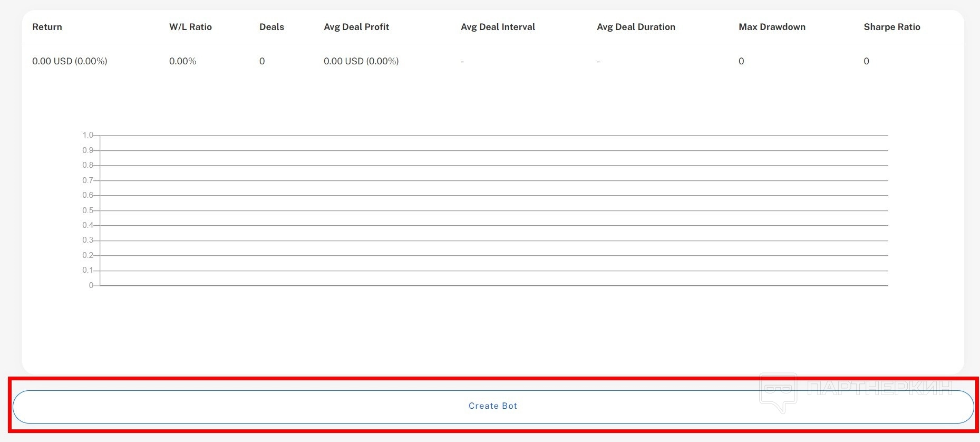Click the 0.6 chart axis label
Screen dimensions: 980x442
point(88,195)
